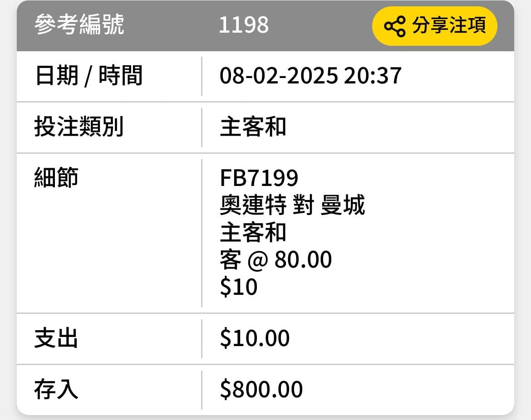Click the 細節 row label
Image resolution: width=531 pixels, height=420 pixels.
[56, 177]
